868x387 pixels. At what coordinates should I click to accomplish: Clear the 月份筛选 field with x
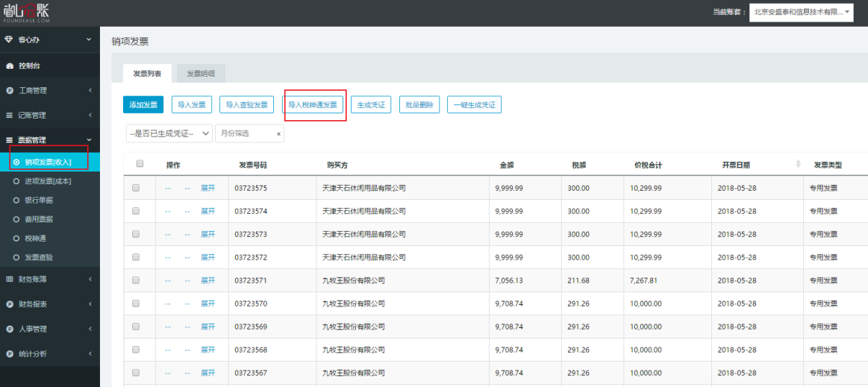point(278,133)
